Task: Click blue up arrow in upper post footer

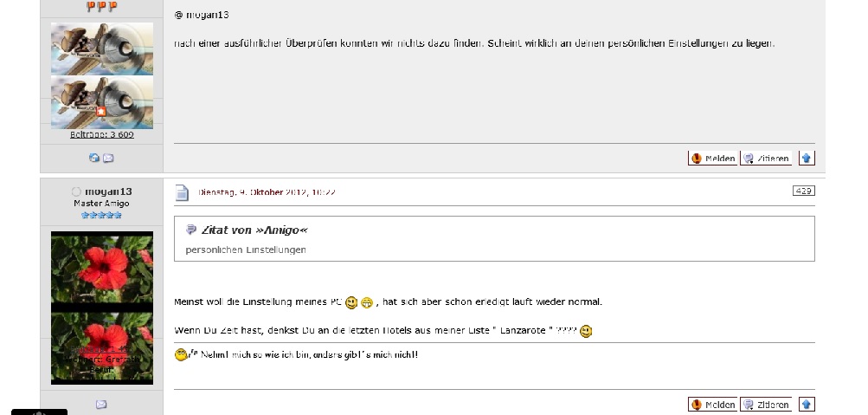Action: coord(807,159)
